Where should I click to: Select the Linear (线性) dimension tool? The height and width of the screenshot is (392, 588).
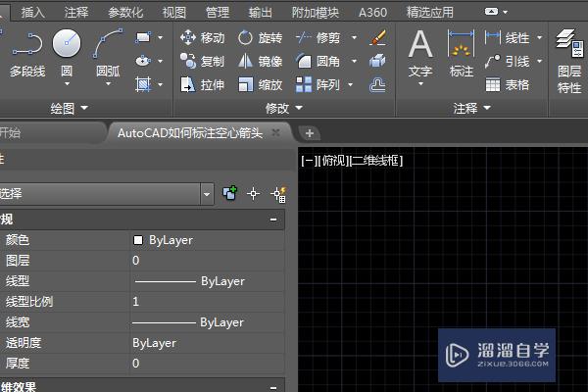pos(507,37)
